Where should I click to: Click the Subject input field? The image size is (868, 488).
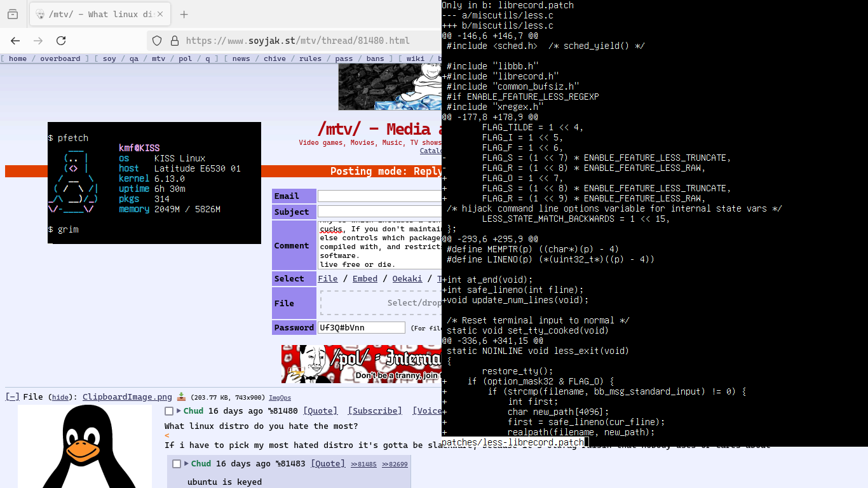point(379,212)
